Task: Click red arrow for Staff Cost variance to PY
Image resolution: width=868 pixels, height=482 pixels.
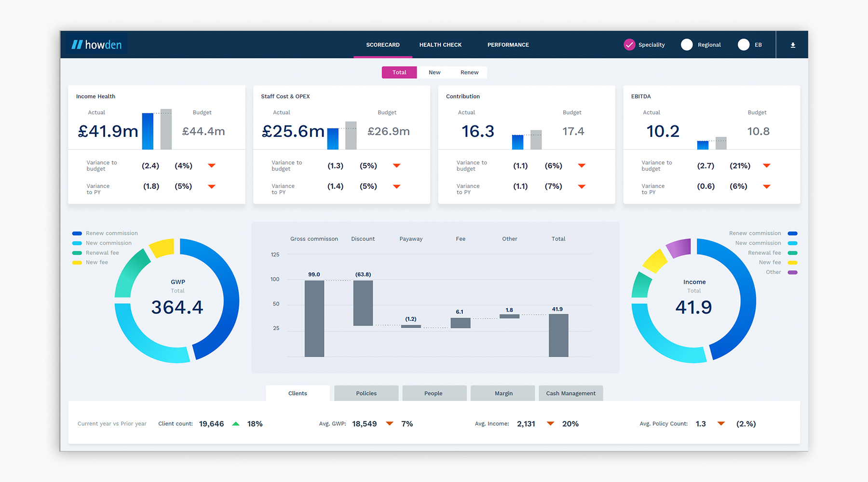Action: tap(396, 187)
